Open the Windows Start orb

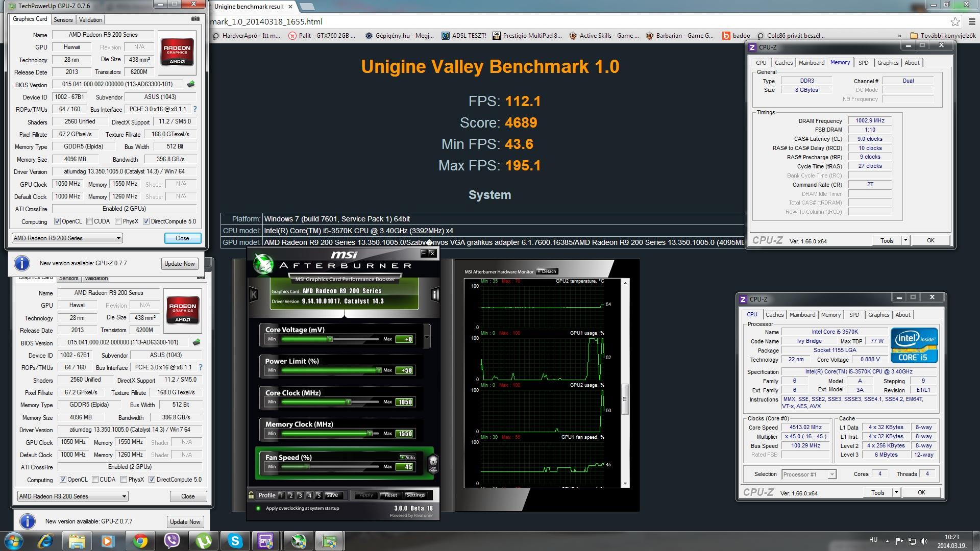pos(13,540)
